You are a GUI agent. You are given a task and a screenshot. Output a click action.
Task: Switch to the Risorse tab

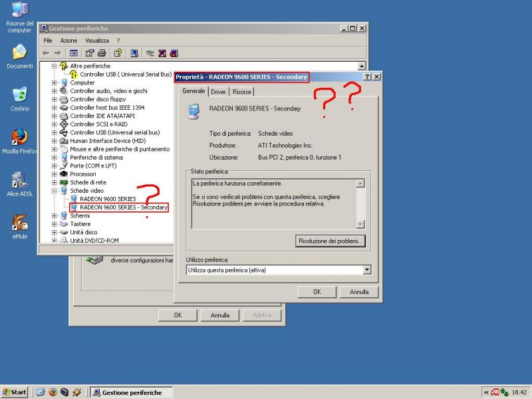click(x=242, y=92)
